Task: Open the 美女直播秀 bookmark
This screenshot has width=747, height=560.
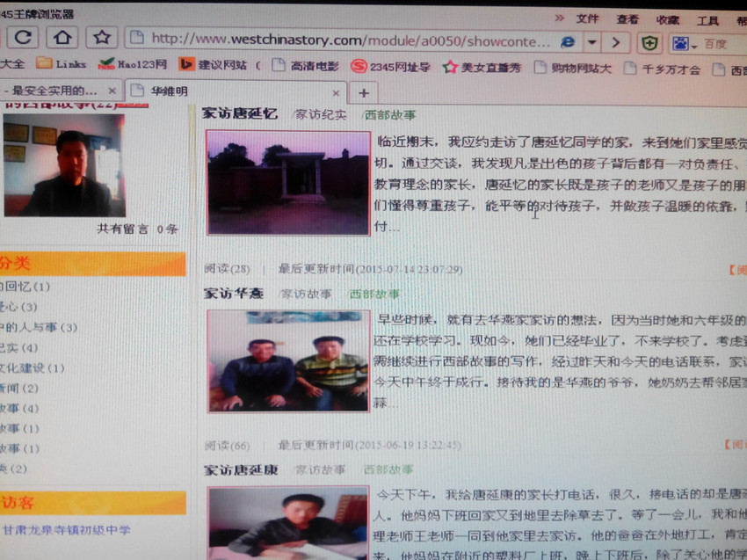Action: (x=482, y=68)
